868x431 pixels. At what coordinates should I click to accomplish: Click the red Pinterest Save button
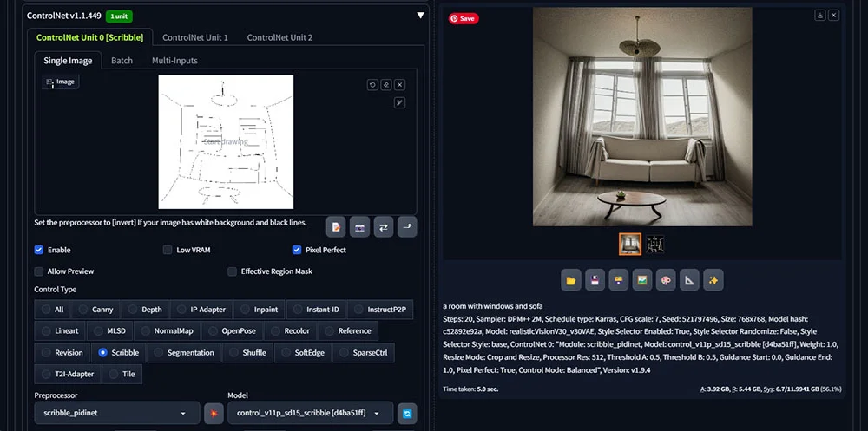pos(463,18)
